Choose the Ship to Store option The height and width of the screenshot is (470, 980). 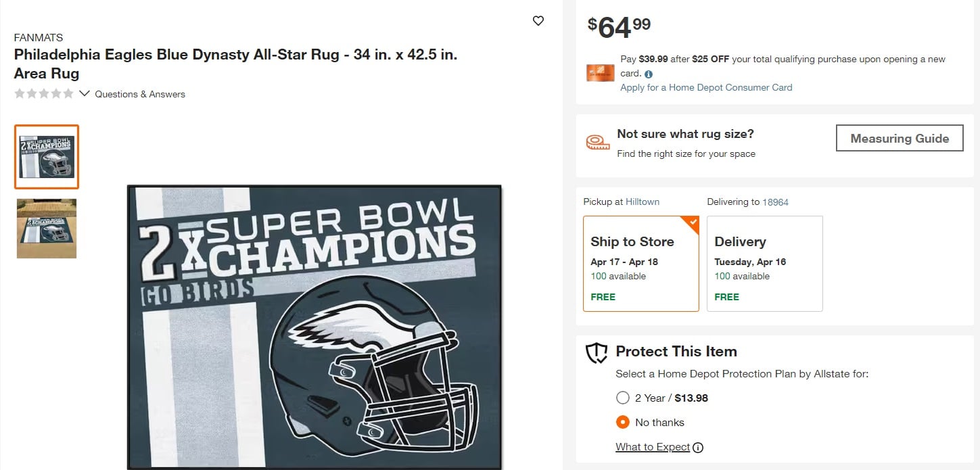point(640,264)
